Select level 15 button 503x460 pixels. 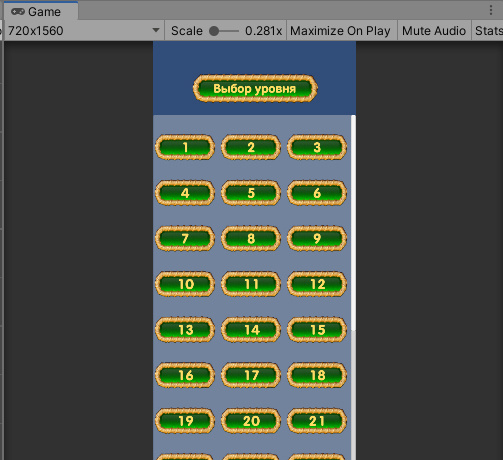point(317,330)
